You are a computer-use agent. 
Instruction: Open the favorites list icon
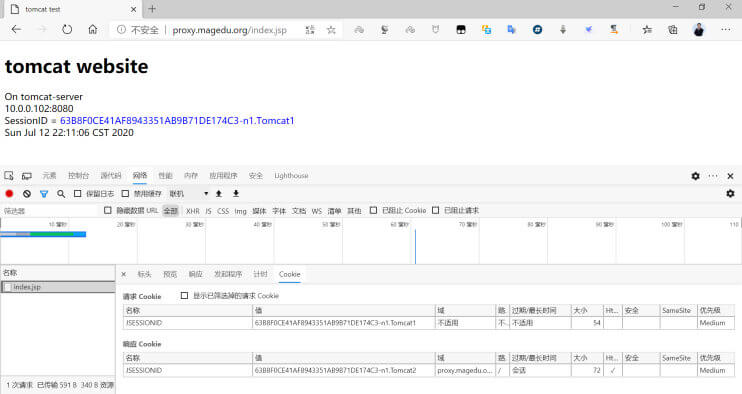pos(647,30)
